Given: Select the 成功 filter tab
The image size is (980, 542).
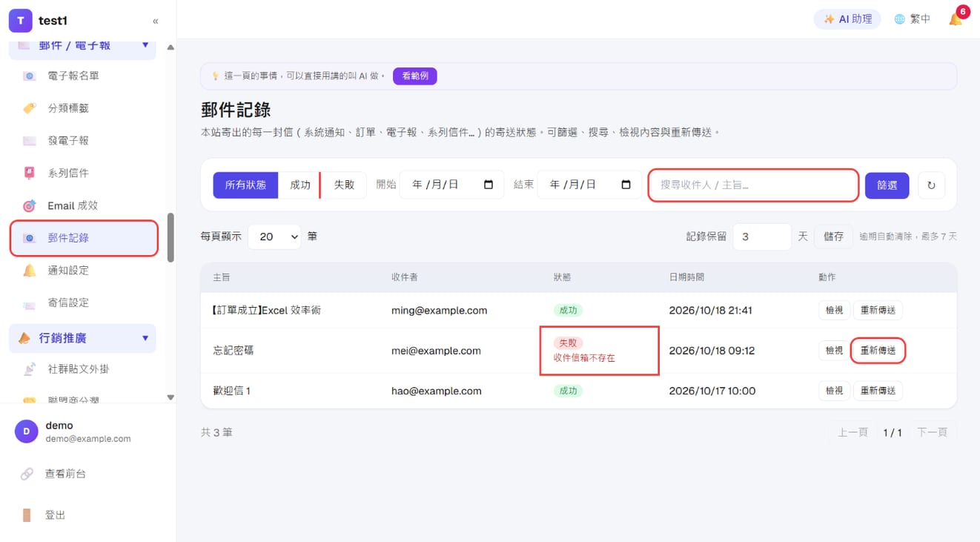Looking at the screenshot, I should (x=299, y=185).
